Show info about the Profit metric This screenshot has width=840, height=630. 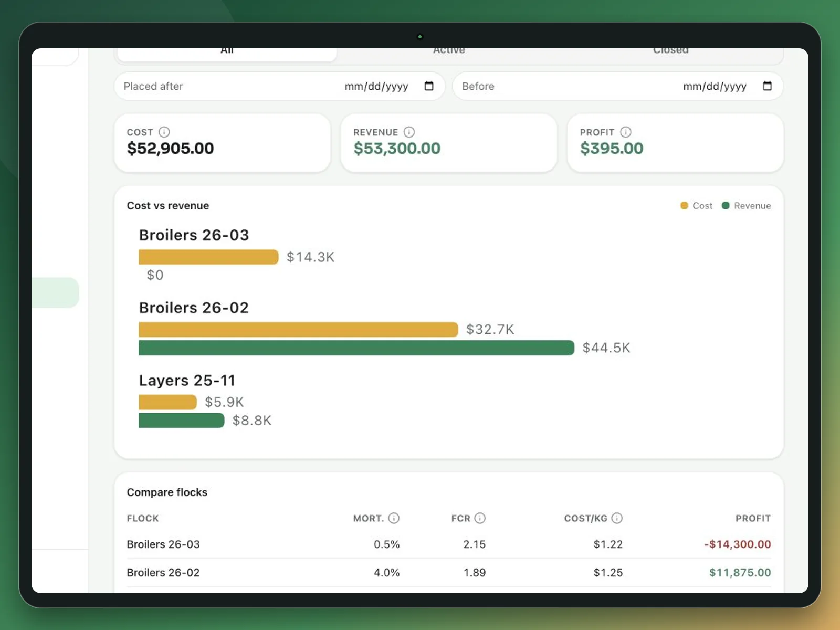click(x=626, y=132)
